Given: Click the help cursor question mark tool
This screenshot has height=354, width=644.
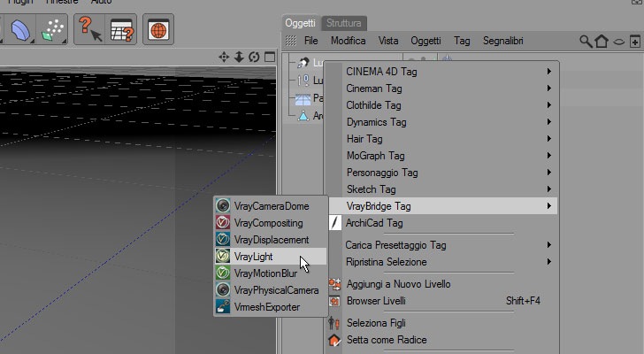Looking at the screenshot, I should (x=90, y=29).
